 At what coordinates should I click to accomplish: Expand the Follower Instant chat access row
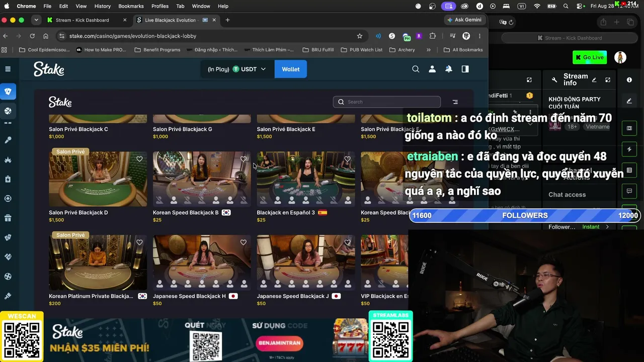pos(579,227)
